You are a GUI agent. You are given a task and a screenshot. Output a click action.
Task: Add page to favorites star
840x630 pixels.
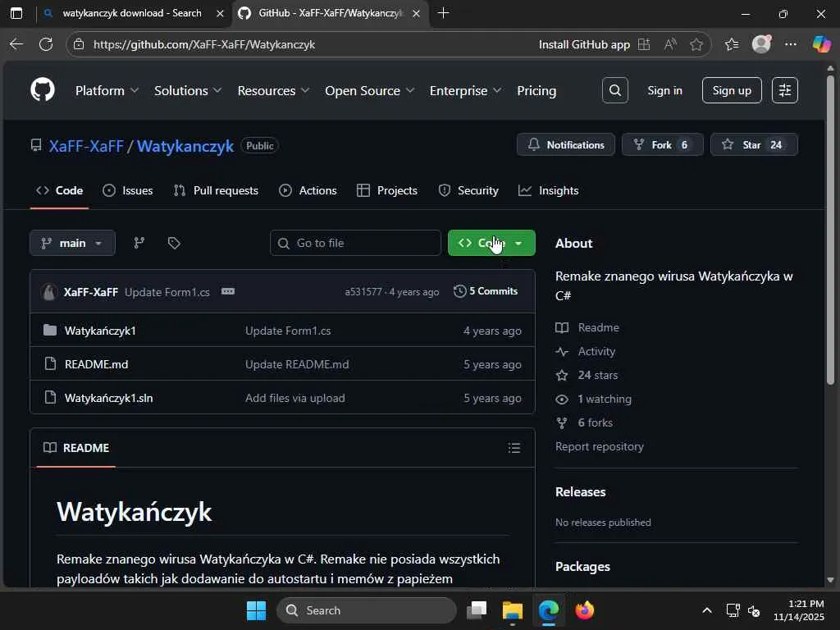(696, 44)
